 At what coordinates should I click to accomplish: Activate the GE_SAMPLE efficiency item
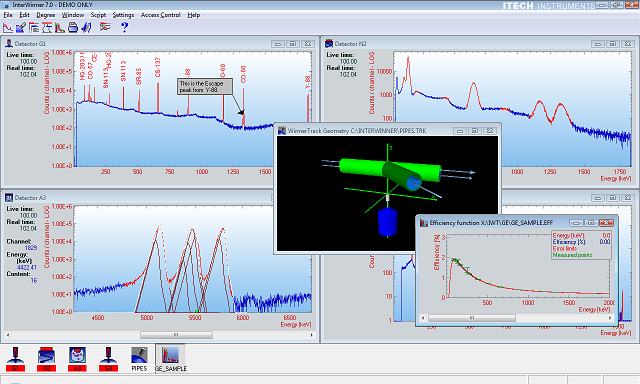(x=171, y=359)
